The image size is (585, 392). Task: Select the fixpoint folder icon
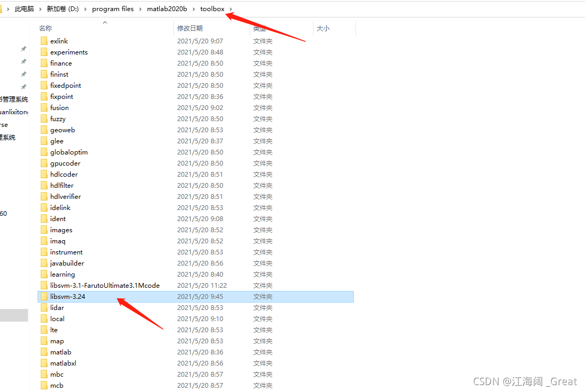pyautogui.click(x=44, y=97)
